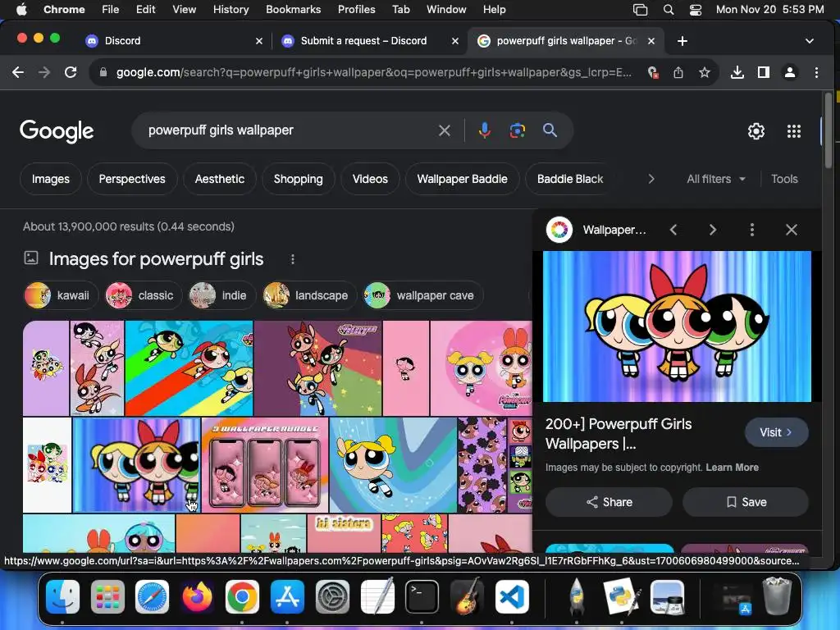Show previous image in preview panel

tap(673, 230)
